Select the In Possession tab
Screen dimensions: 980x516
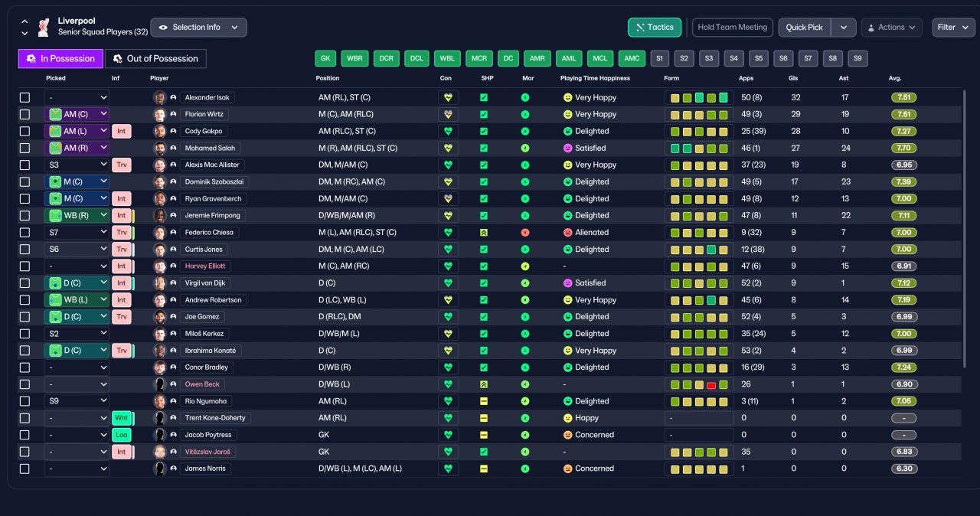(x=60, y=59)
